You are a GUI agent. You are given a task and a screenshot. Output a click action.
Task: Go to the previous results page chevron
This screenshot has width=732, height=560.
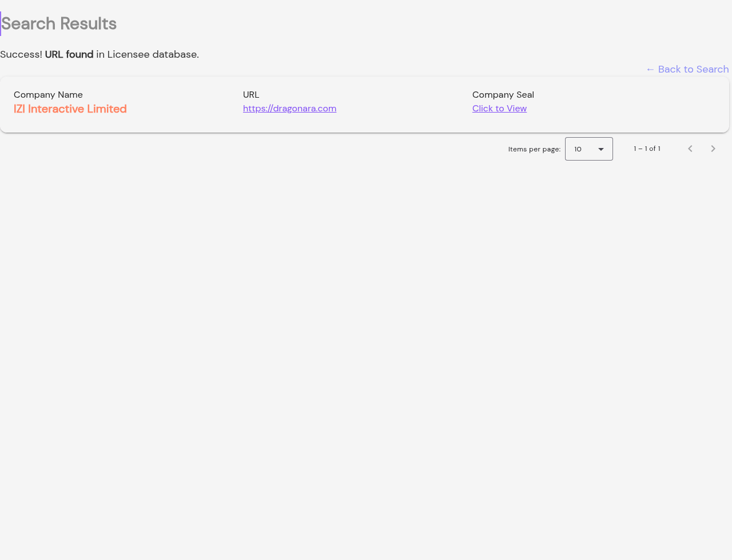(x=690, y=149)
